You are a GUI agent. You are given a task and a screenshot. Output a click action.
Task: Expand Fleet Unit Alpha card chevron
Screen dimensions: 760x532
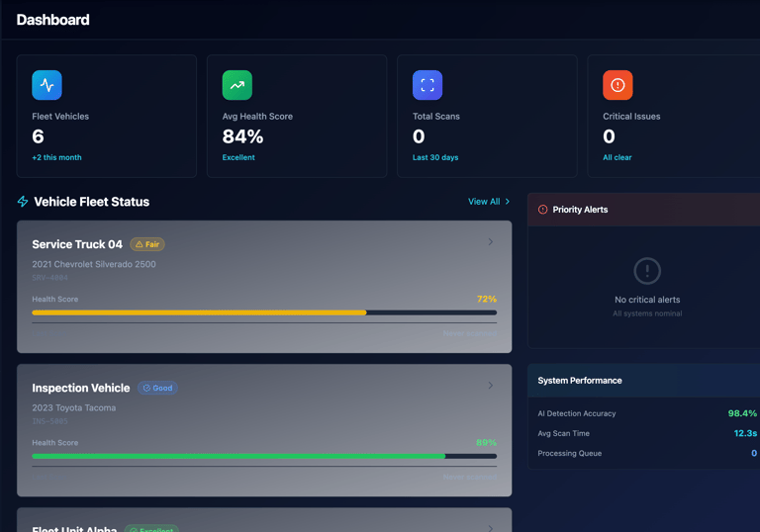tap(491, 528)
